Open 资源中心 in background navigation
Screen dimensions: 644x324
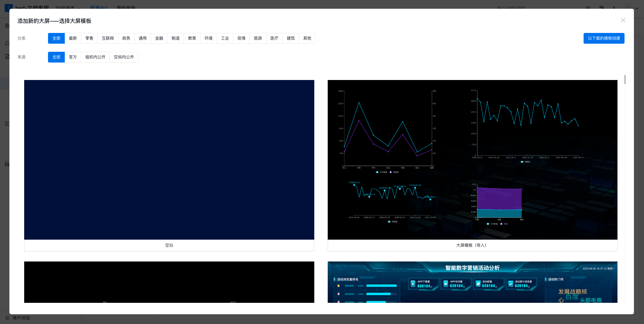click(x=99, y=7)
